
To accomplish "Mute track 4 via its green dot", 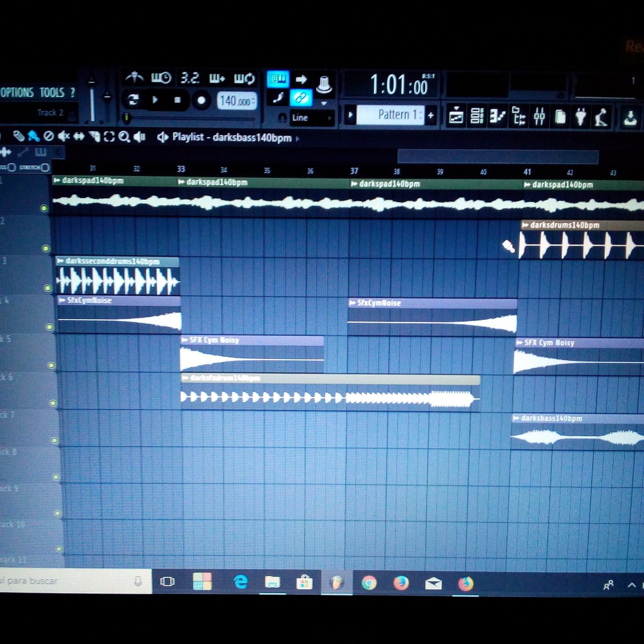I will pyautogui.click(x=50, y=327).
